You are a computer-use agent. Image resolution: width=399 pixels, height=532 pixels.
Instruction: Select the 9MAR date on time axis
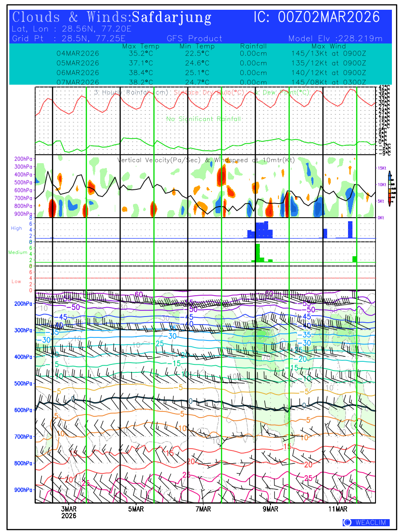click(270, 509)
